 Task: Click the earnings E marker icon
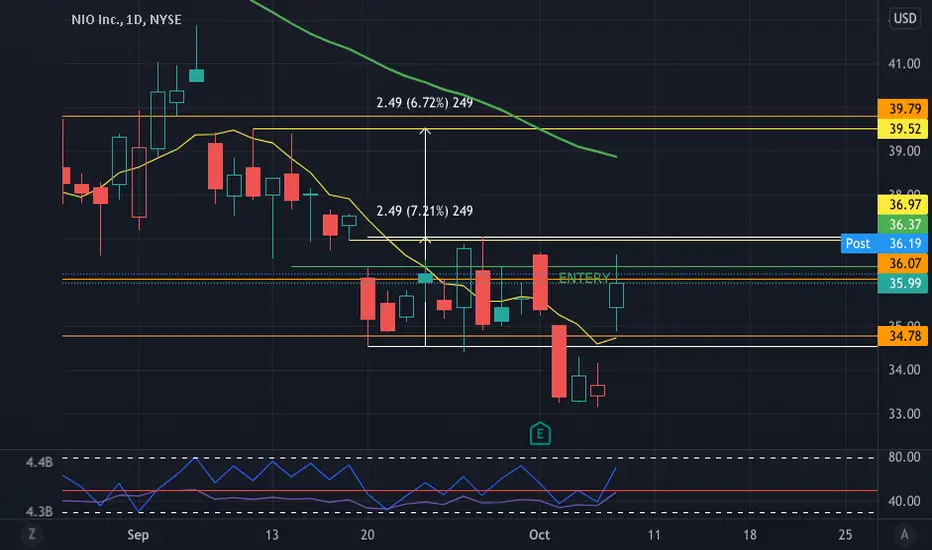[540, 434]
